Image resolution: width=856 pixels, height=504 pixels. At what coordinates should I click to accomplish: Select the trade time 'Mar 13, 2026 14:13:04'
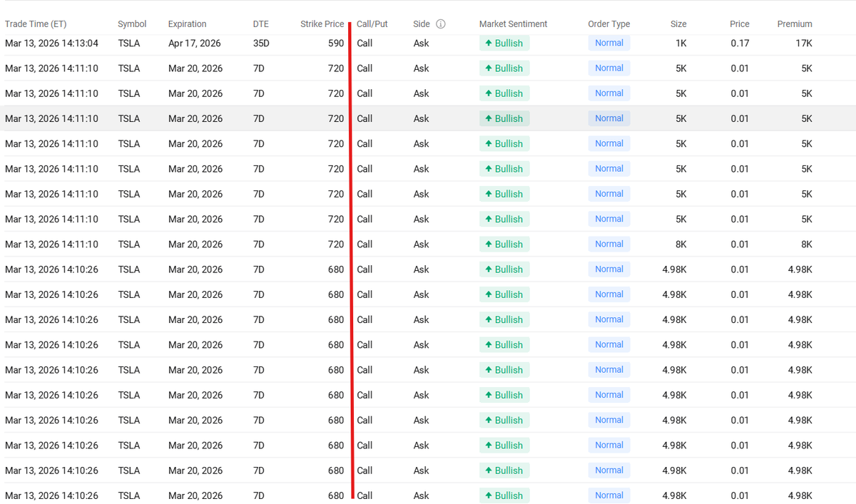[52, 43]
